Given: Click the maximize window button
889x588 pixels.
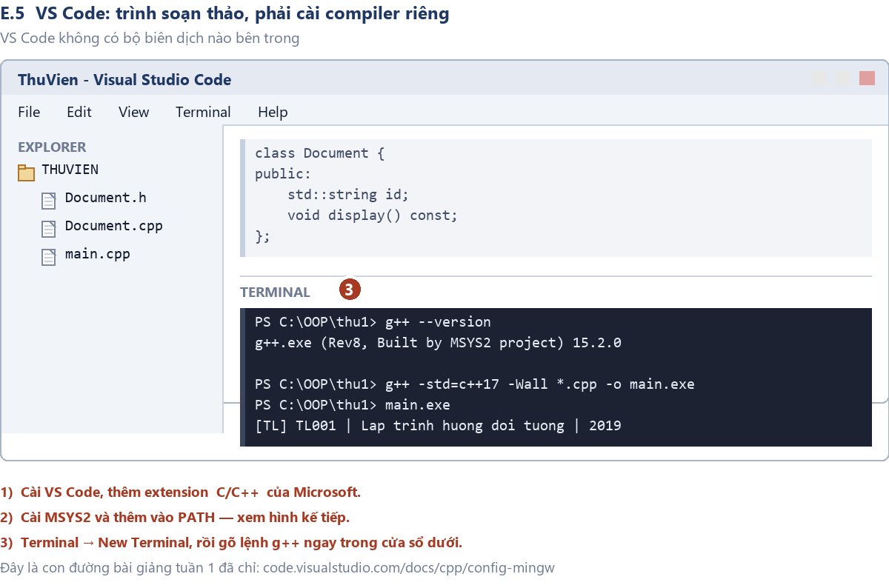Looking at the screenshot, I should [843, 78].
